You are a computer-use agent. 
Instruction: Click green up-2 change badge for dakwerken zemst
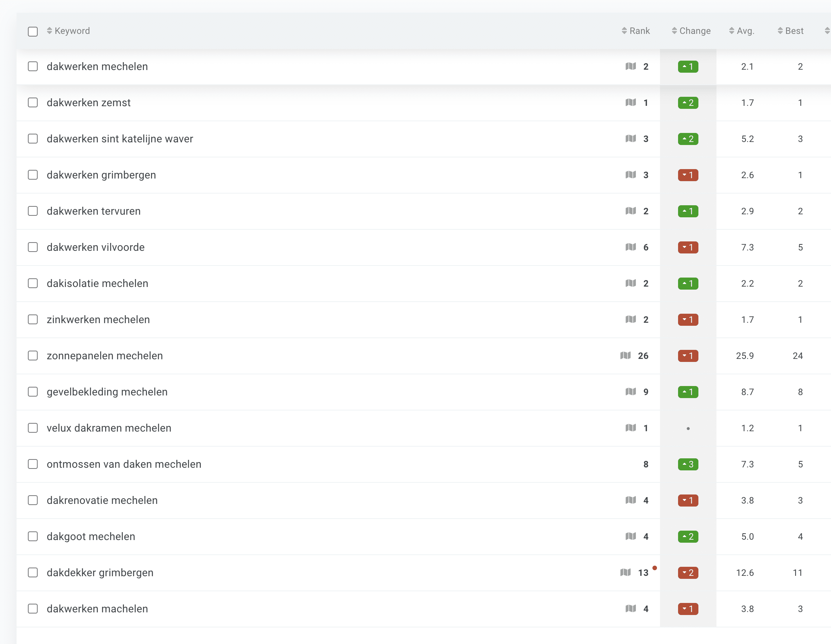pos(688,103)
